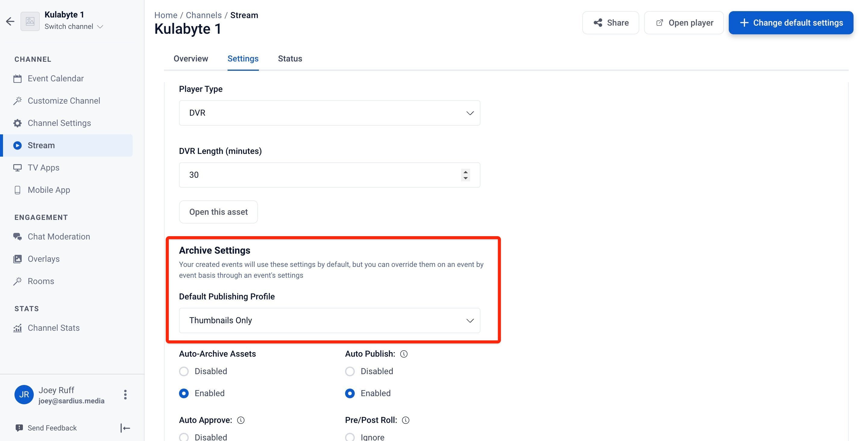Click the Send Feedback icon
The width and height of the screenshot is (868, 441).
click(x=19, y=428)
